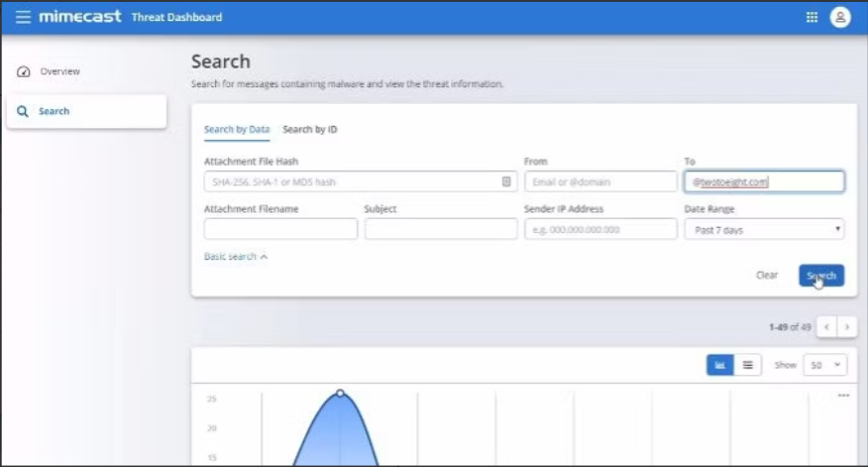Collapse the Basic search expander
The width and height of the screenshot is (868, 467).
coord(236,256)
